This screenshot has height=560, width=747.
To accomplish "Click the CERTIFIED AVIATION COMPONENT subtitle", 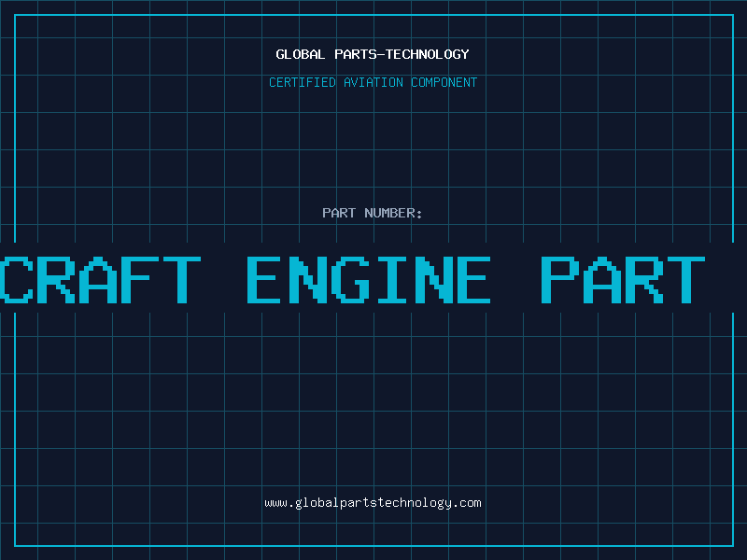I will click(x=373, y=82).
